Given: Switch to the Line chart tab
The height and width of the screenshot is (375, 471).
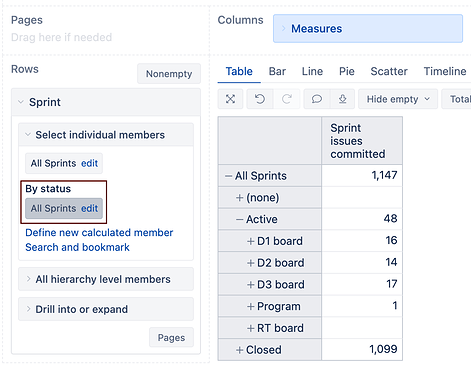Looking at the screenshot, I should tap(312, 71).
